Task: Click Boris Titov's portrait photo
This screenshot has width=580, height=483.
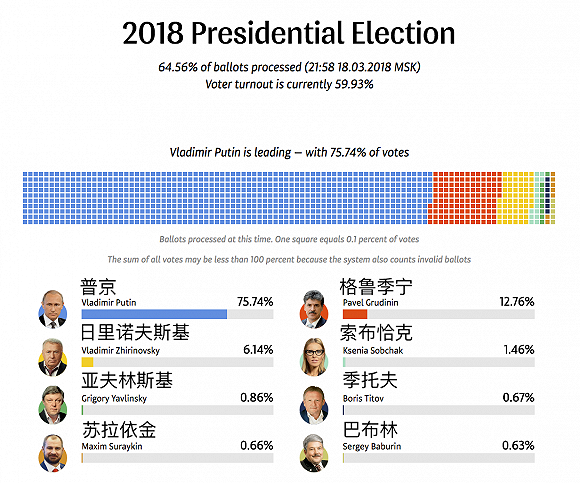Action: tap(314, 405)
